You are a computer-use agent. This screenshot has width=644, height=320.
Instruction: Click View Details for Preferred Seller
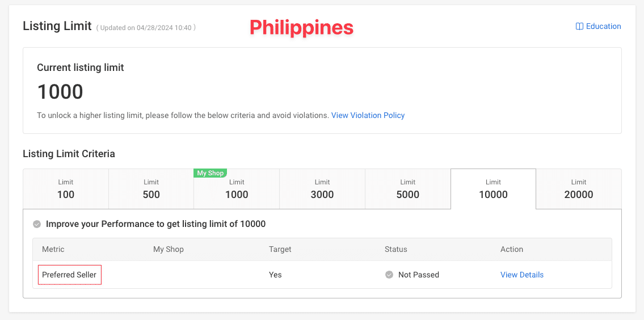tap(521, 275)
